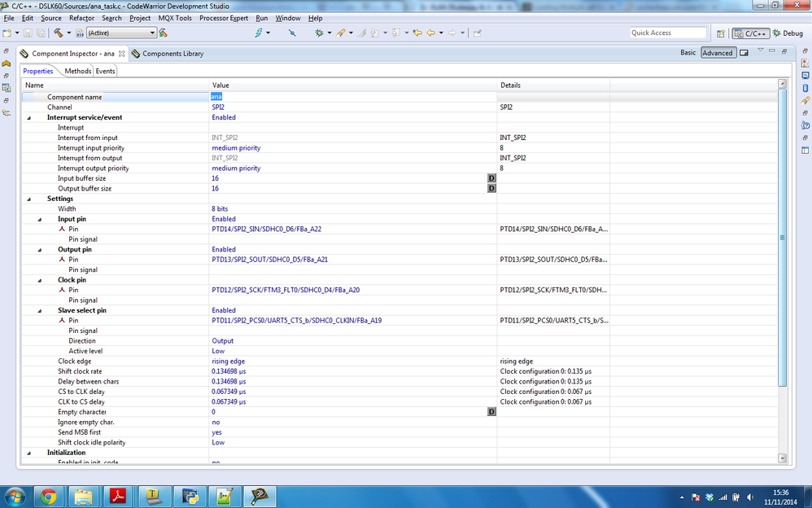Open the Component Inspector view menu triangle
The width and height of the screenshot is (812, 508).
[760, 50]
